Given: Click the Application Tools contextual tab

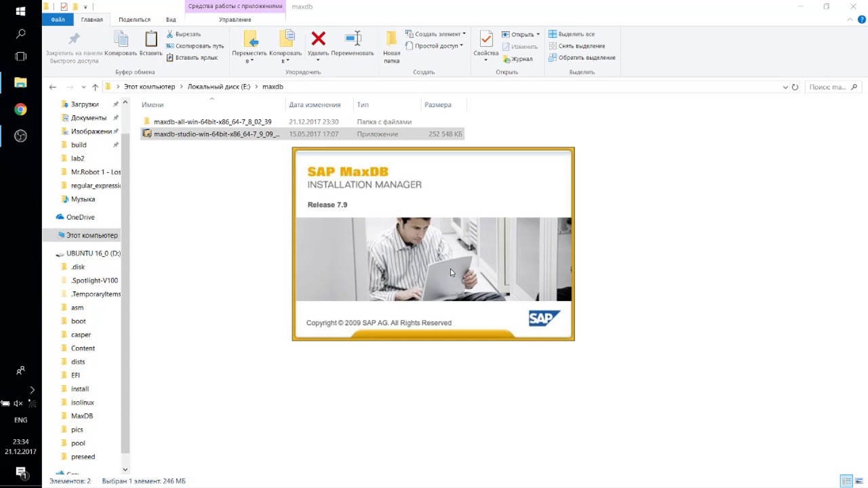Looking at the screenshot, I should (235, 6).
